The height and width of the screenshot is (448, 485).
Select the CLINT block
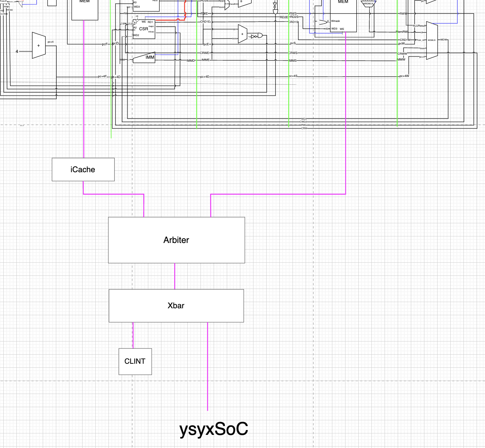pyautogui.click(x=135, y=361)
